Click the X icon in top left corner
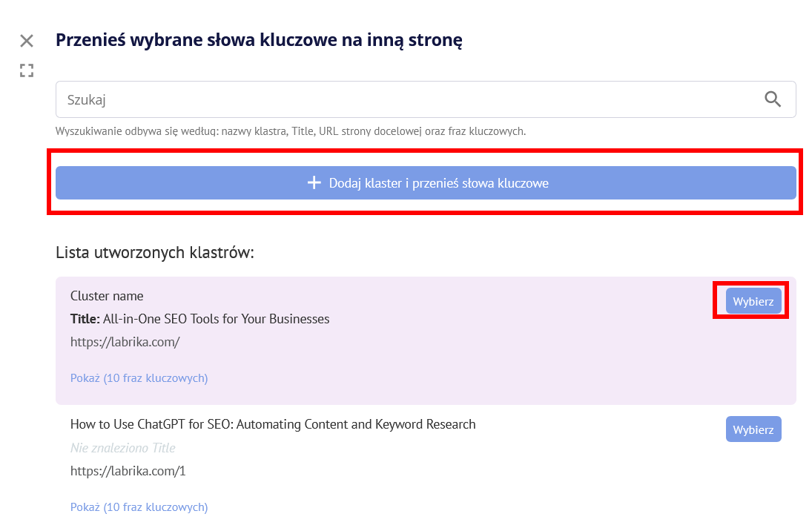812x531 pixels. (x=27, y=41)
